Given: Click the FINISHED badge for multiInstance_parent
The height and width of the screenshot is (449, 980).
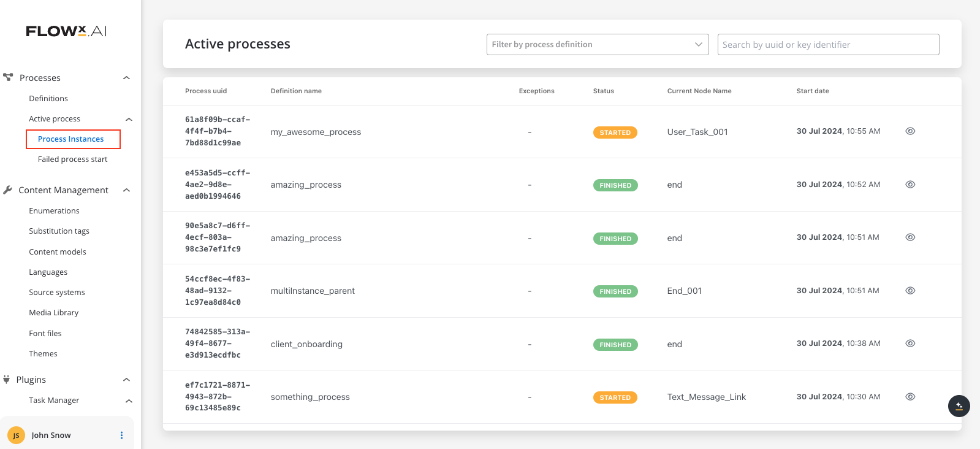Looking at the screenshot, I should tap(615, 291).
